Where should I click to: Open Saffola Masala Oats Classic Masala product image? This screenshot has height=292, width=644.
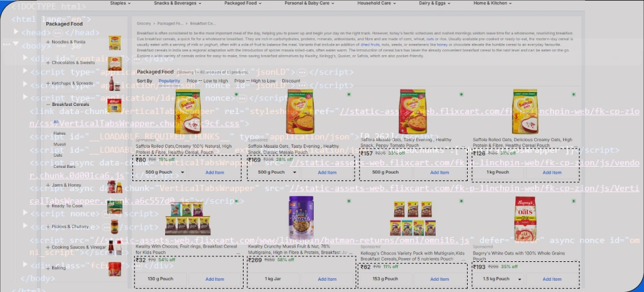300,112
